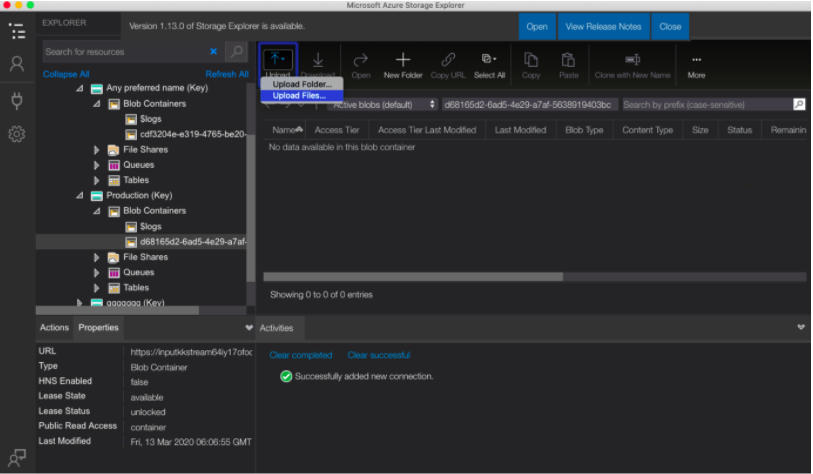Open the More toolbar menu
This screenshot has width=813, height=474.
click(696, 65)
